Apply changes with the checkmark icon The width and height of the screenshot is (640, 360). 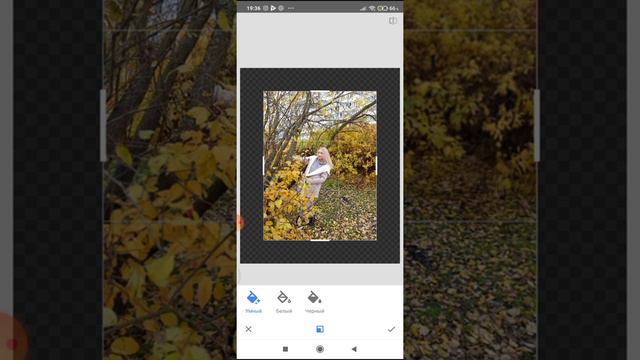(391, 329)
